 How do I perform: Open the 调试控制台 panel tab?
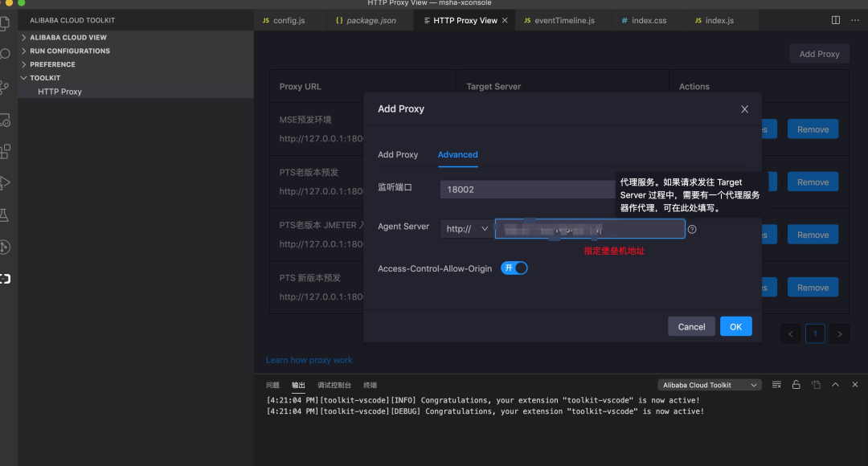334,385
